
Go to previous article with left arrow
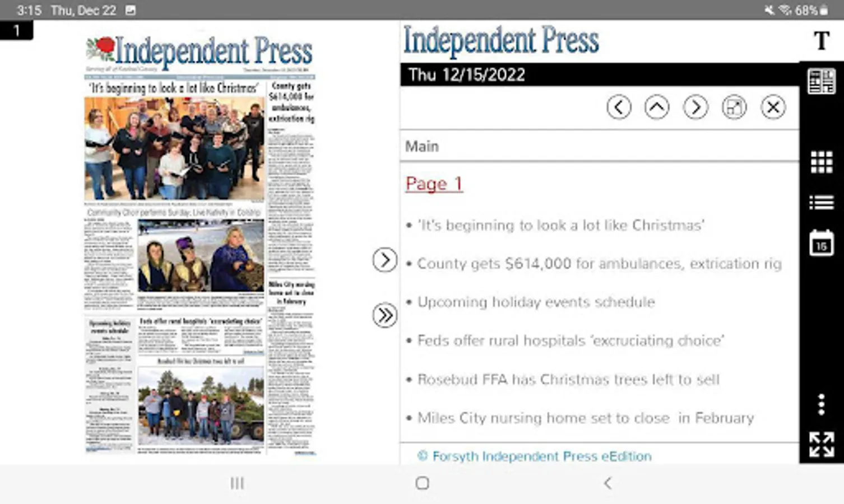(x=619, y=107)
